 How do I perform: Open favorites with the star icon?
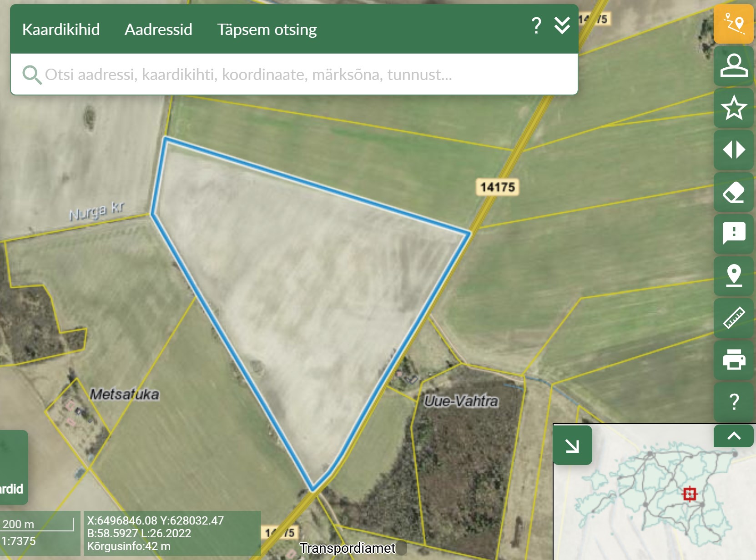coord(733,108)
